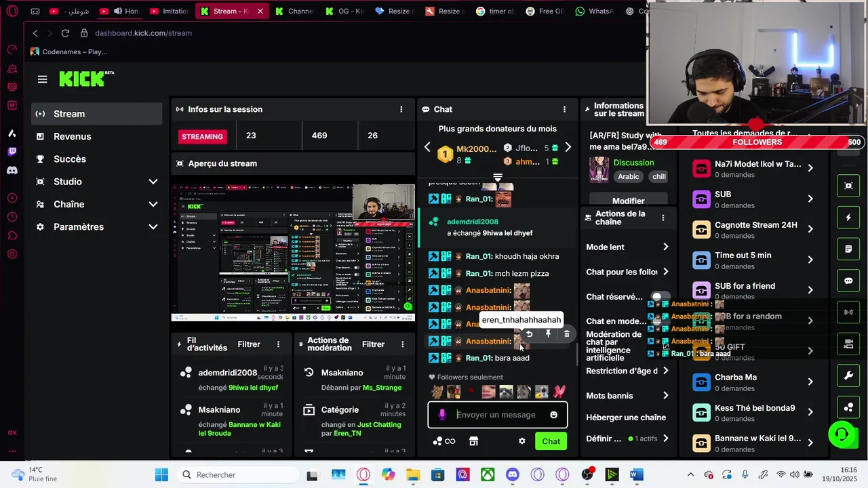The height and width of the screenshot is (488, 868).
Task: Click the chat bubble icon in right sidebar
Action: (848, 281)
